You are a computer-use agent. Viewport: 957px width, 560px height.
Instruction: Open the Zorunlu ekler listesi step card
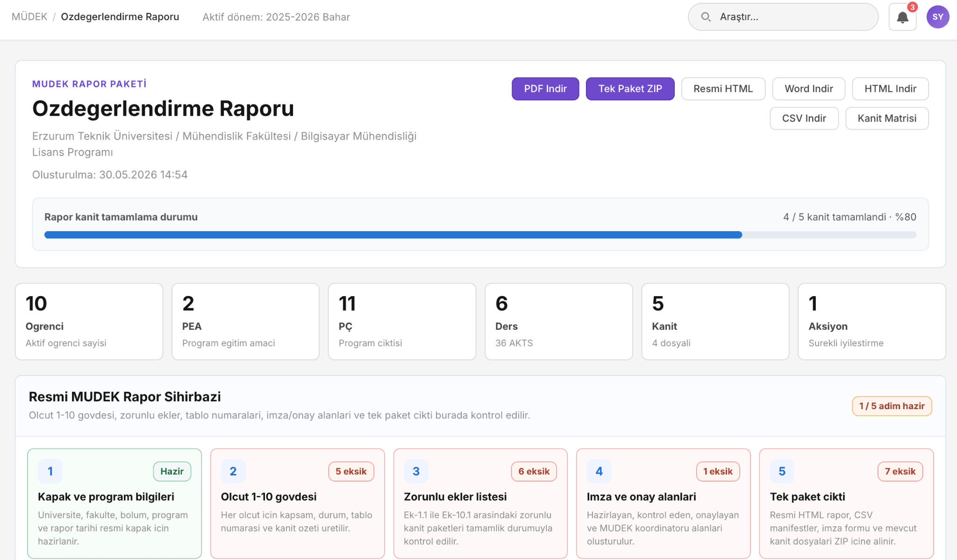(480, 503)
